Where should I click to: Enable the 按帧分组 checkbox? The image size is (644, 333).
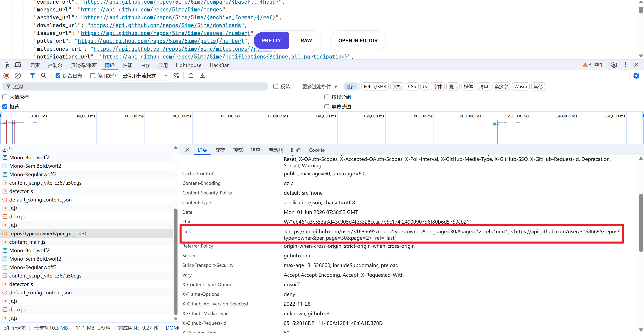pos(326,97)
